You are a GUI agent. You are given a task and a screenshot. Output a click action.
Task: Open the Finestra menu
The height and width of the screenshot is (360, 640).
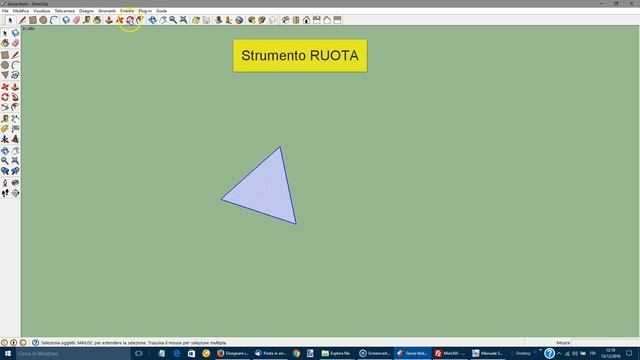click(x=127, y=11)
